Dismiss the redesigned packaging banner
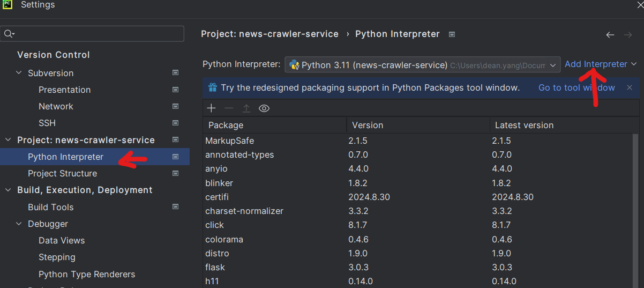 [x=630, y=87]
